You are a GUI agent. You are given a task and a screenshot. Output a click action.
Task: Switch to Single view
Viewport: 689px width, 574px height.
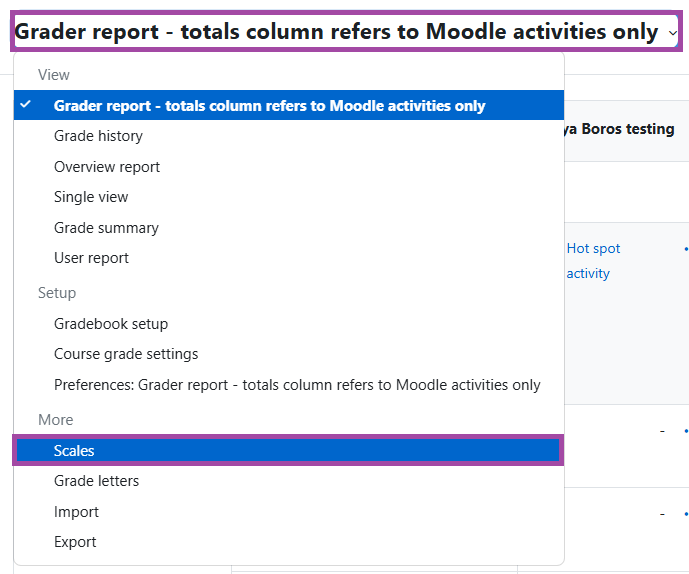tap(289, 197)
